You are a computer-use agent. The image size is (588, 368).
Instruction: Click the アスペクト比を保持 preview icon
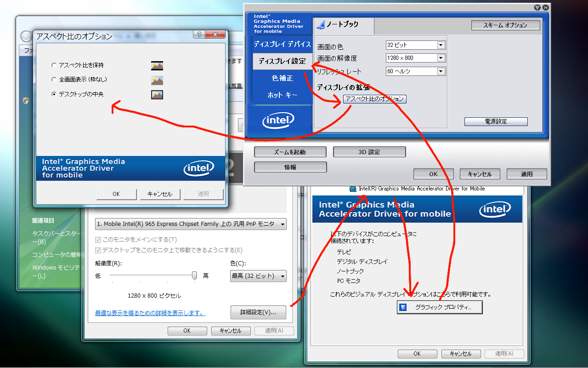click(x=157, y=65)
